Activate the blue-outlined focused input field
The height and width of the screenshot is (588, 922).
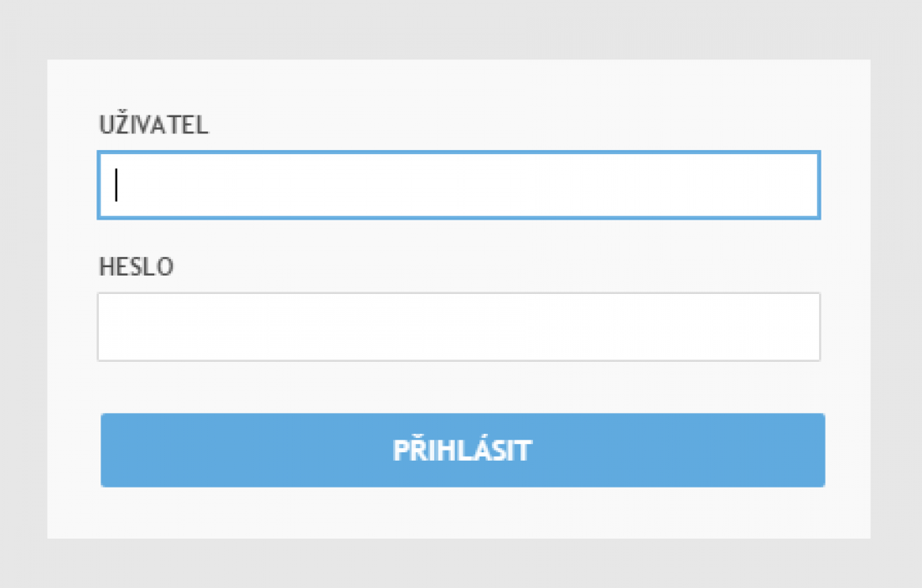pos(458,185)
